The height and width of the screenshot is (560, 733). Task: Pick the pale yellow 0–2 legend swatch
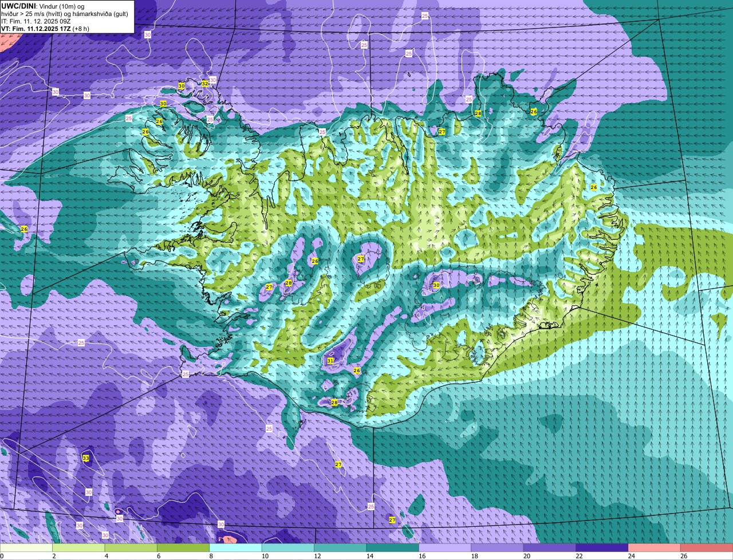(x=26, y=548)
